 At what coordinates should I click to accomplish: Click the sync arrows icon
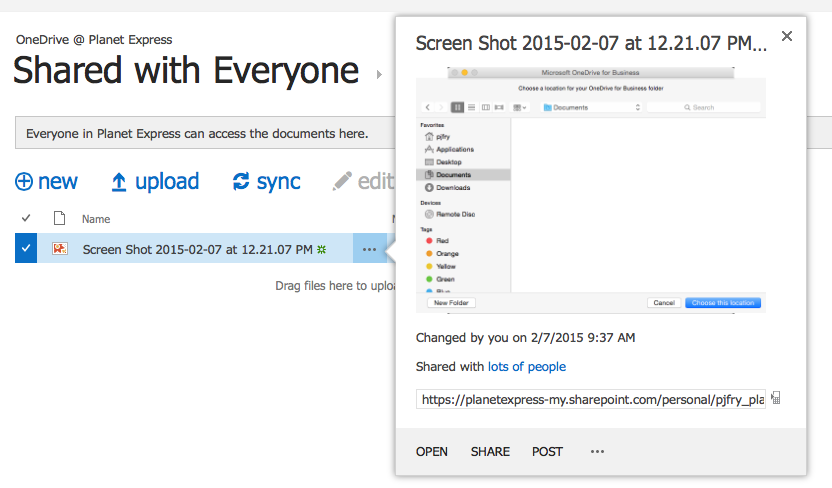click(241, 181)
